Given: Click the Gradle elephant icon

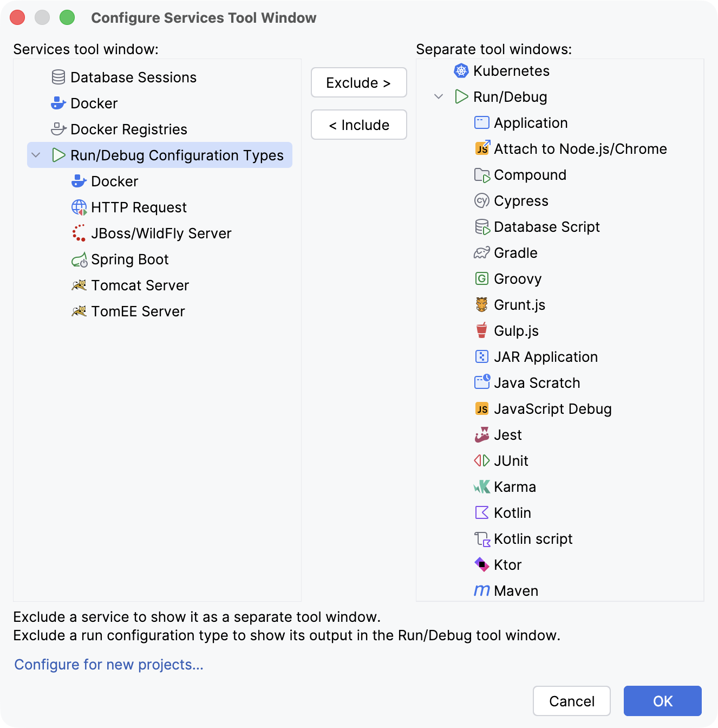Looking at the screenshot, I should (x=482, y=253).
